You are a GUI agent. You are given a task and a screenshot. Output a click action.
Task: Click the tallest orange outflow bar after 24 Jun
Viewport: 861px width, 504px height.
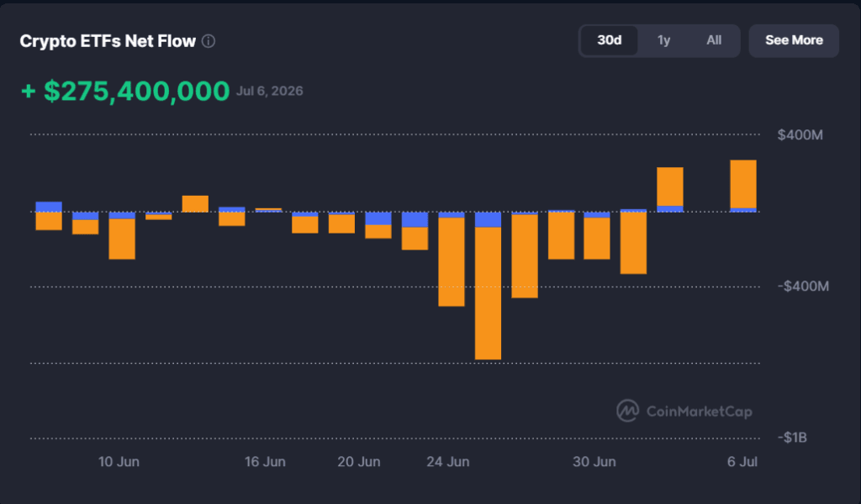[x=489, y=293]
